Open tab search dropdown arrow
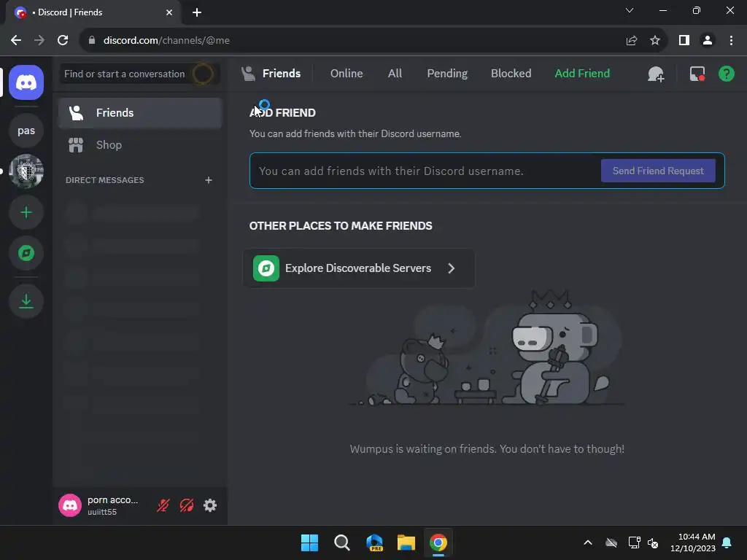This screenshot has width=747, height=560. click(x=630, y=10)
